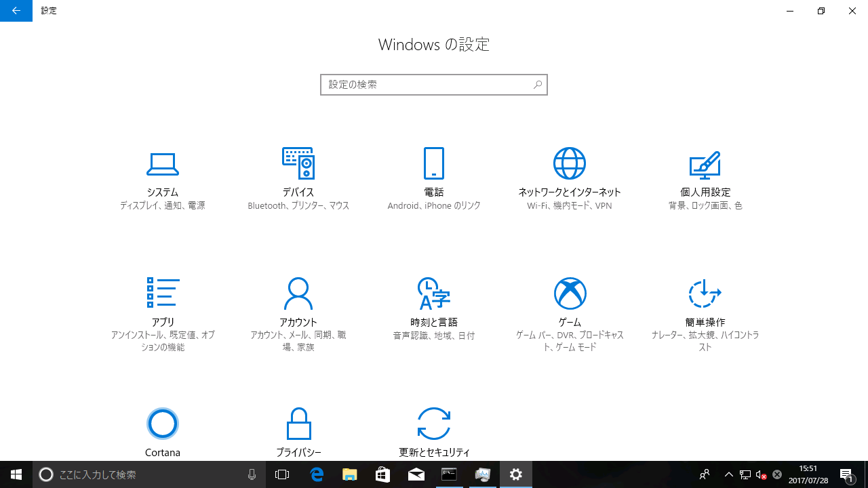868x488 pixels.
Task: Click the gray X tray icon
Action: click(x=777, y=474)
